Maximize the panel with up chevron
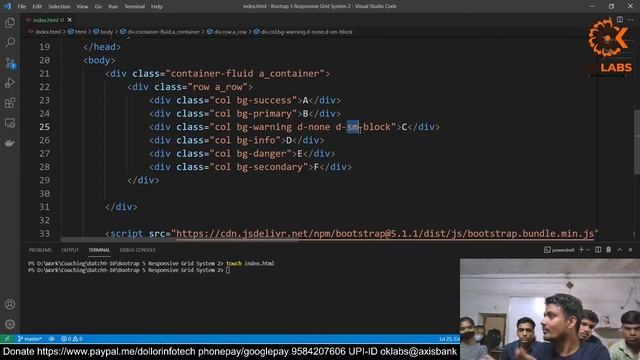The image size is (640, 360). pos(620,250)
